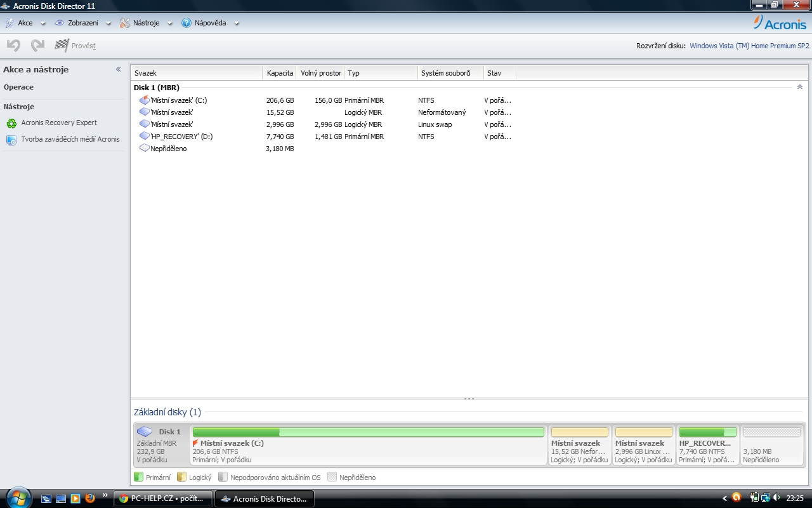Collapse the Disk 1 (MBR) group
The image size is (812, 508).
800,87
